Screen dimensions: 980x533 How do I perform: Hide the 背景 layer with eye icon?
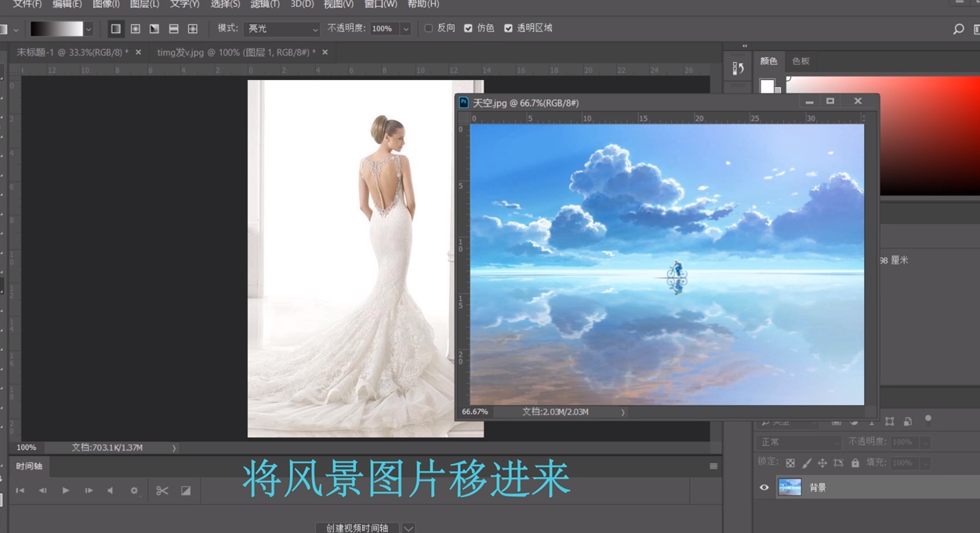pyautogui.click(x=764, y=488)
